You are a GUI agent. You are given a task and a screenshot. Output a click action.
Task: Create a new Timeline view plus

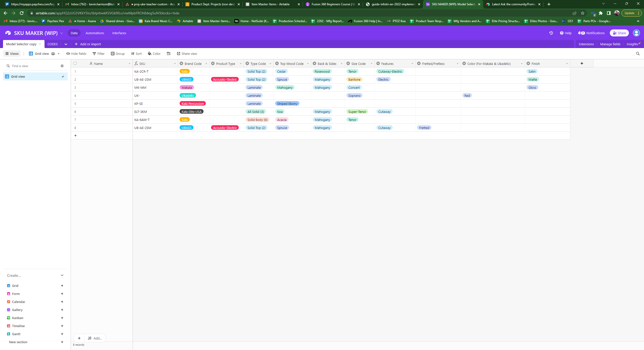pos(62,326)
